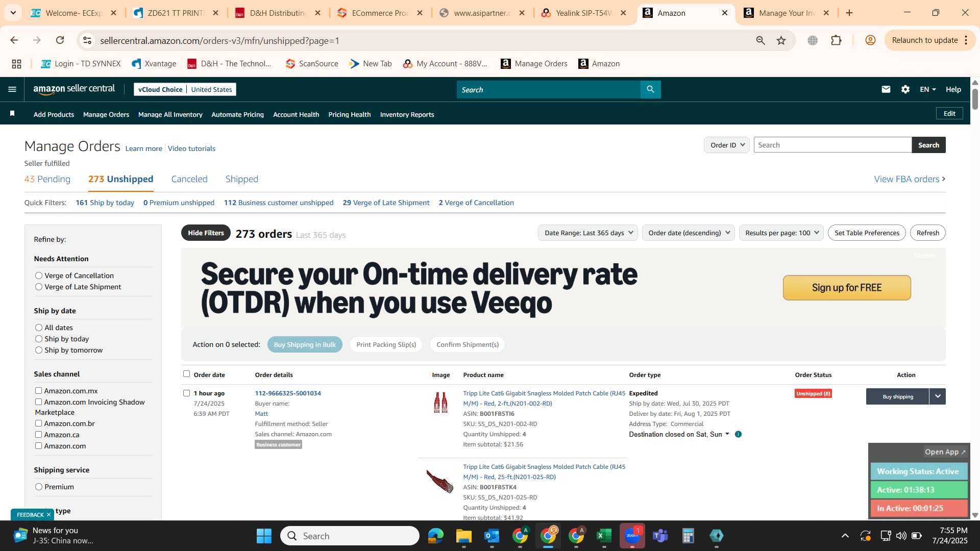
Task: Open Inventory Reports menu item
Action: click(407, 115)
